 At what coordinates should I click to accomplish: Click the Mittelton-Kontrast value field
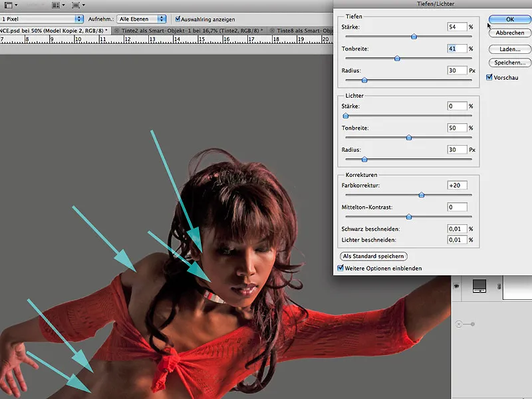click(457, 207)
